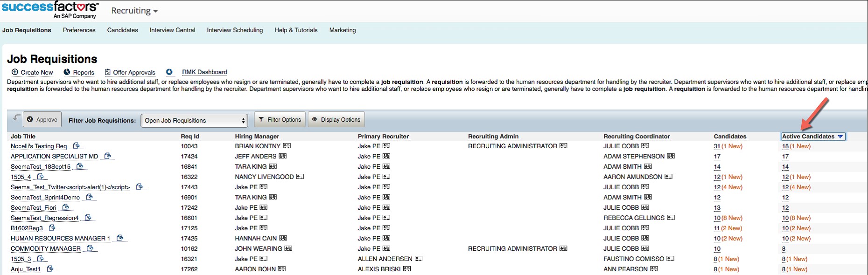This screenshot has width=868, height=275.
Task: Open the Interview Scheduling tab
Action: (235, 30)
